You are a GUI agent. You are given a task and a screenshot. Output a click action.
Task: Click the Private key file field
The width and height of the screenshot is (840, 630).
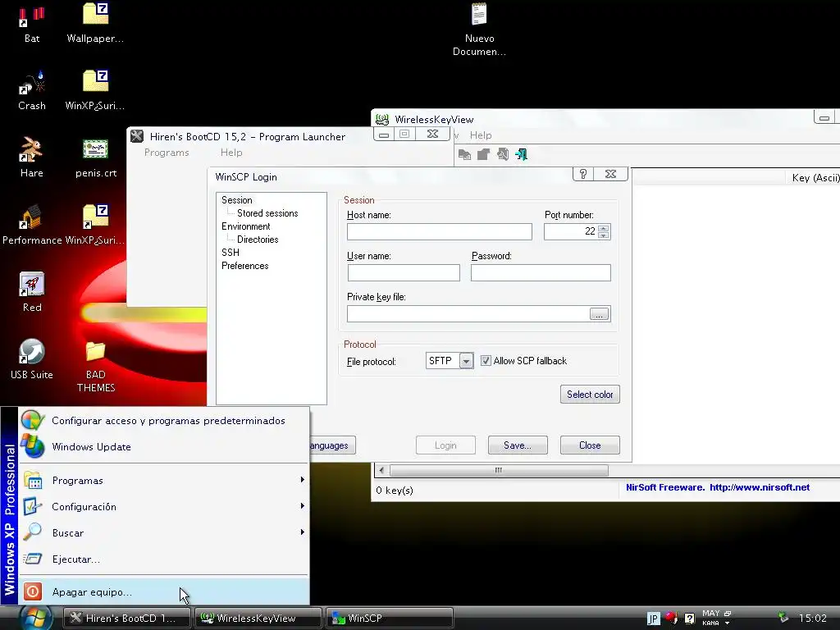pos(468,314)
